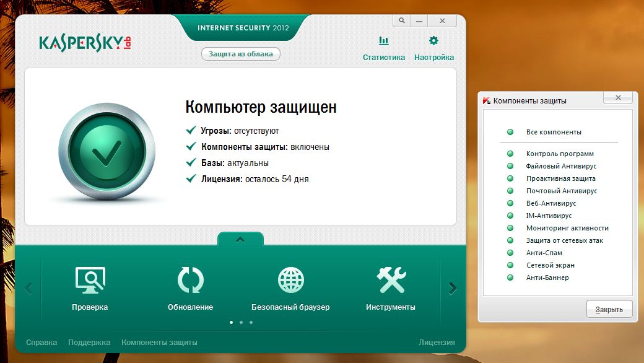Select Защита от сетевых атак entry

565,240
